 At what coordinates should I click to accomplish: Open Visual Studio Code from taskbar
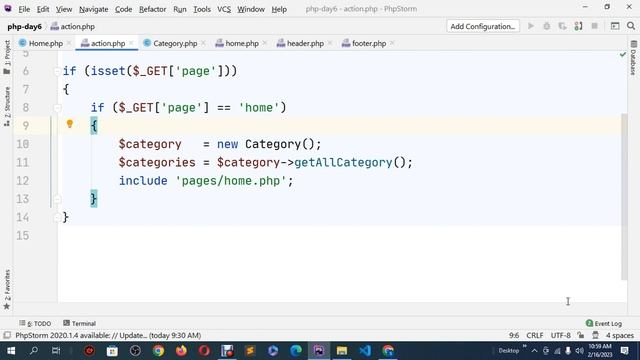365,351
